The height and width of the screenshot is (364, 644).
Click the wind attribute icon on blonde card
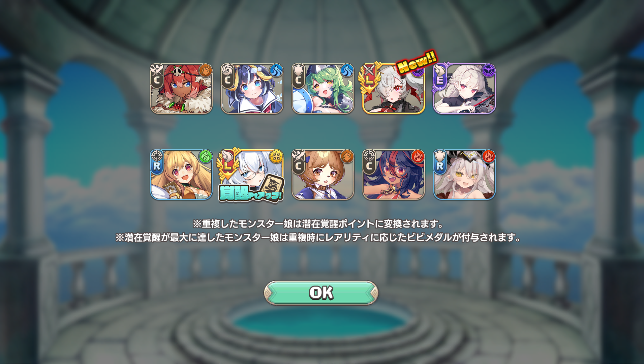pyautogui.click(x=206, y=156)
